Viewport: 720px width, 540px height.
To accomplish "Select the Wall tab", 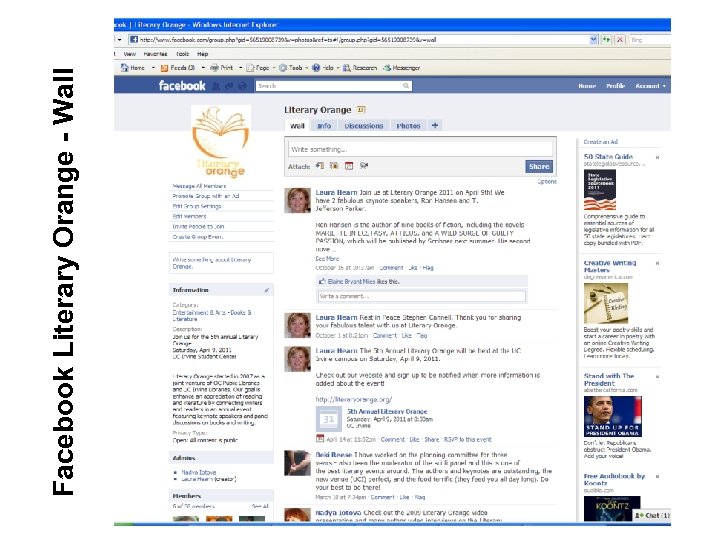I will (x=297, y=126).
